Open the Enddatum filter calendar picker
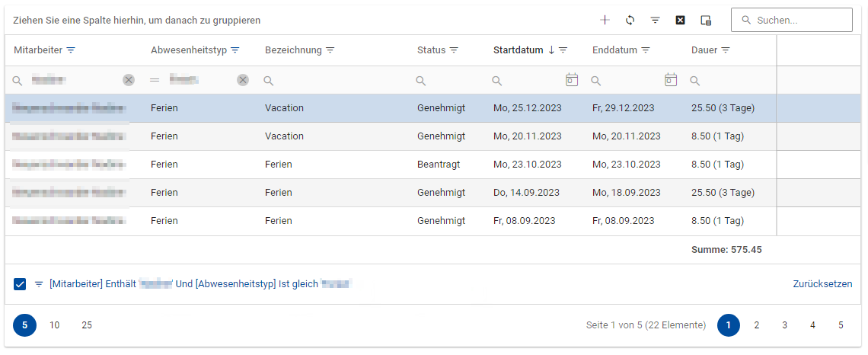The width and height of the screenshot is (868, 355). 671,80
